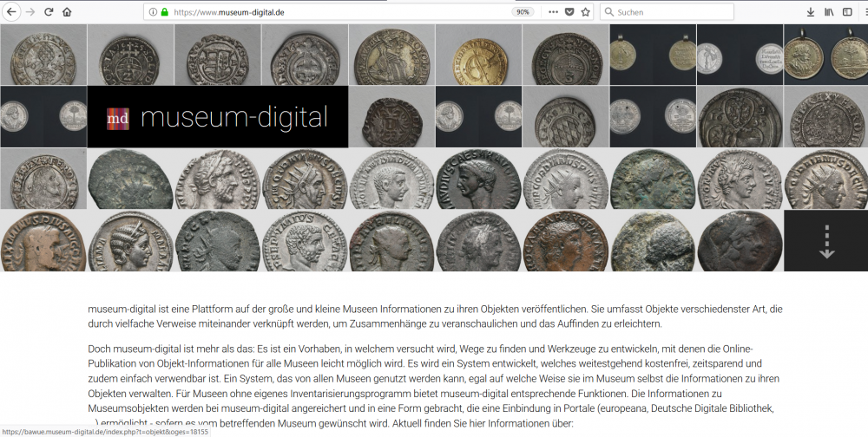The height and width of the screenshot is (437, 868).
Task: Reload the page with the refresh icon
Action: tap(49, 12)
